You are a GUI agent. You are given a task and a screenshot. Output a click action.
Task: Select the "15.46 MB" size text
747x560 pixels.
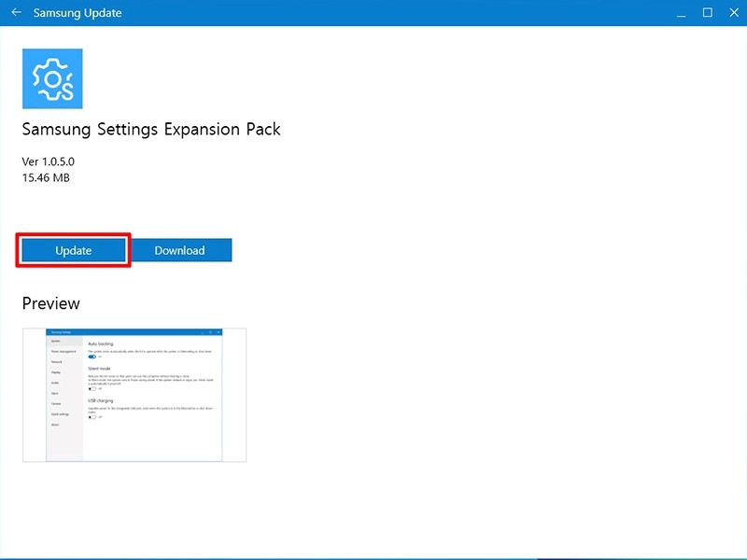(x=46, y=177)
